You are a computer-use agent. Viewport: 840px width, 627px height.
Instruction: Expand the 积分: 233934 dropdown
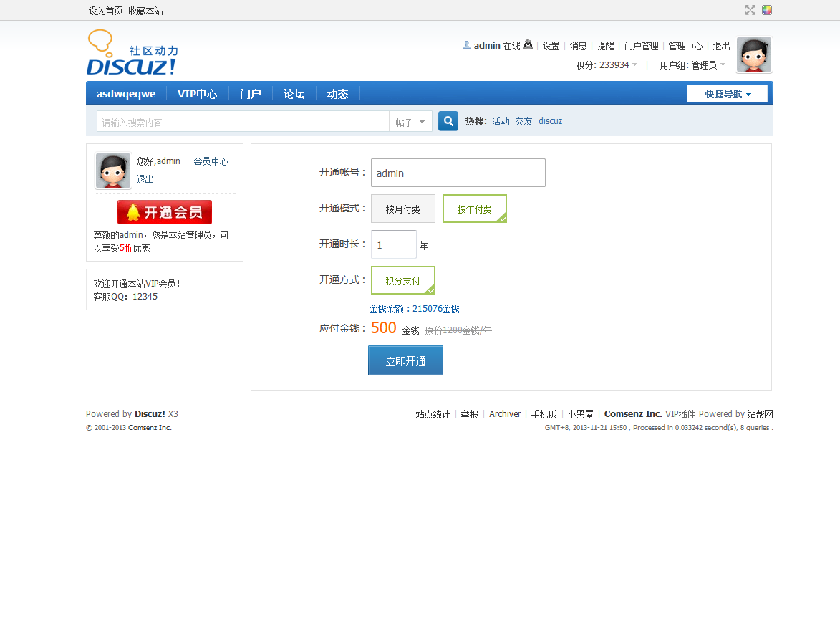click(607, 64)
